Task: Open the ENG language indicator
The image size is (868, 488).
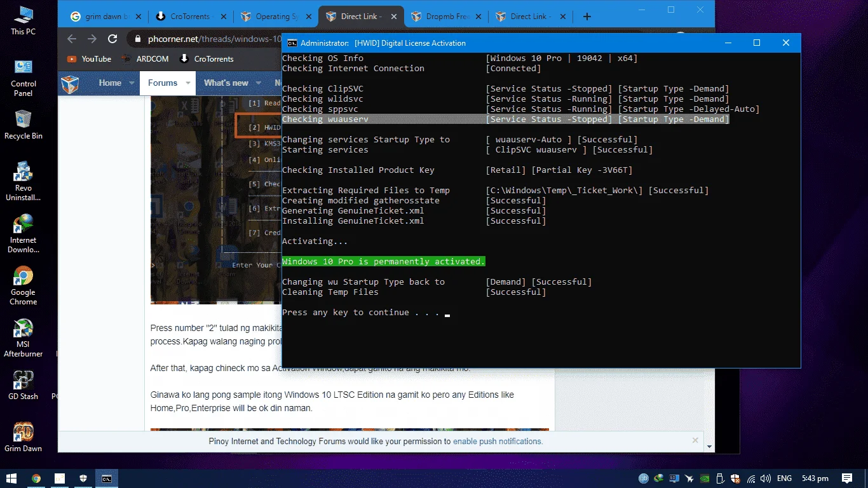Action: 784,478
